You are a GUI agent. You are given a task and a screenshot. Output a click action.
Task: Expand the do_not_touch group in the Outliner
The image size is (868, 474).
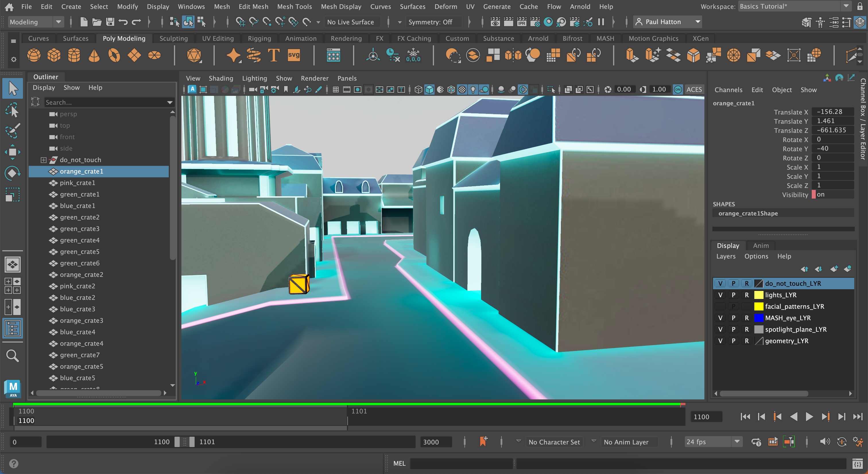pyautogui.click(x=43, y=160)
